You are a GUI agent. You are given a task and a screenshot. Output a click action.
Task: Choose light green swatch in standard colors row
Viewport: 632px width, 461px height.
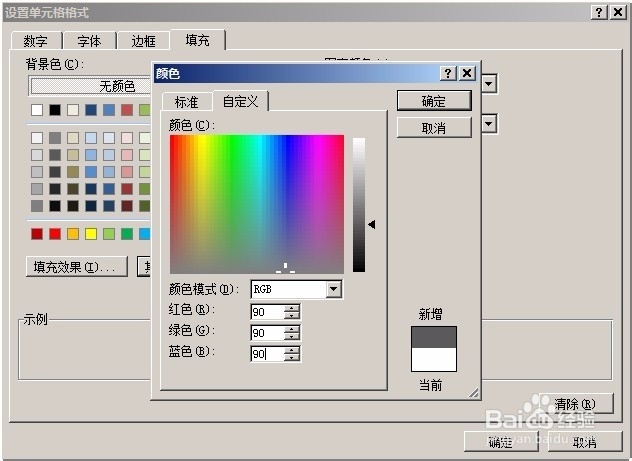tap(109, 234)
